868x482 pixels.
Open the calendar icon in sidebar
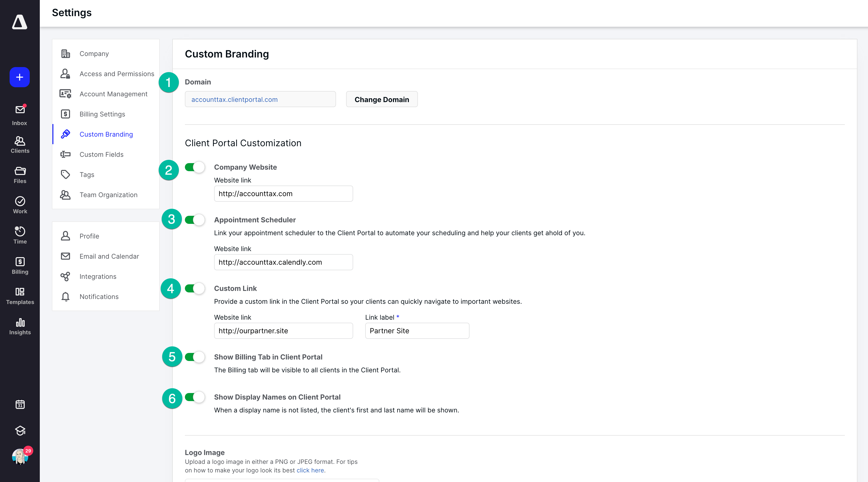[x=20, y=404]
